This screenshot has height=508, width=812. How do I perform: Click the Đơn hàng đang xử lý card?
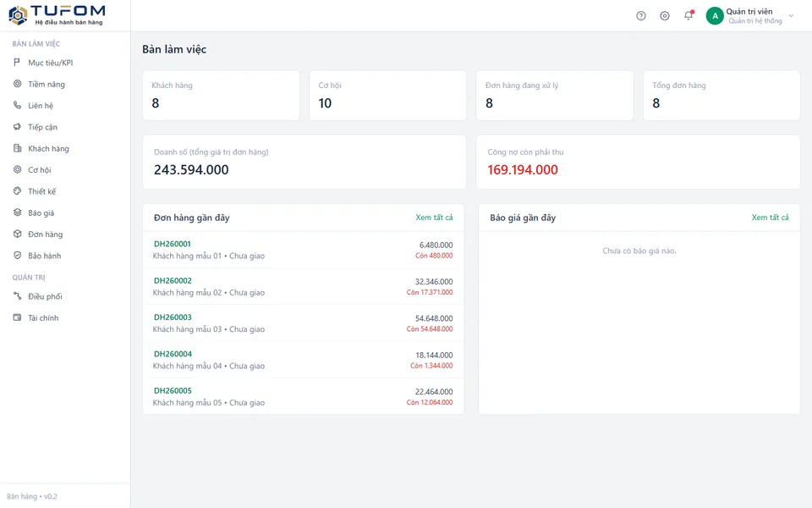pos(555,96)
